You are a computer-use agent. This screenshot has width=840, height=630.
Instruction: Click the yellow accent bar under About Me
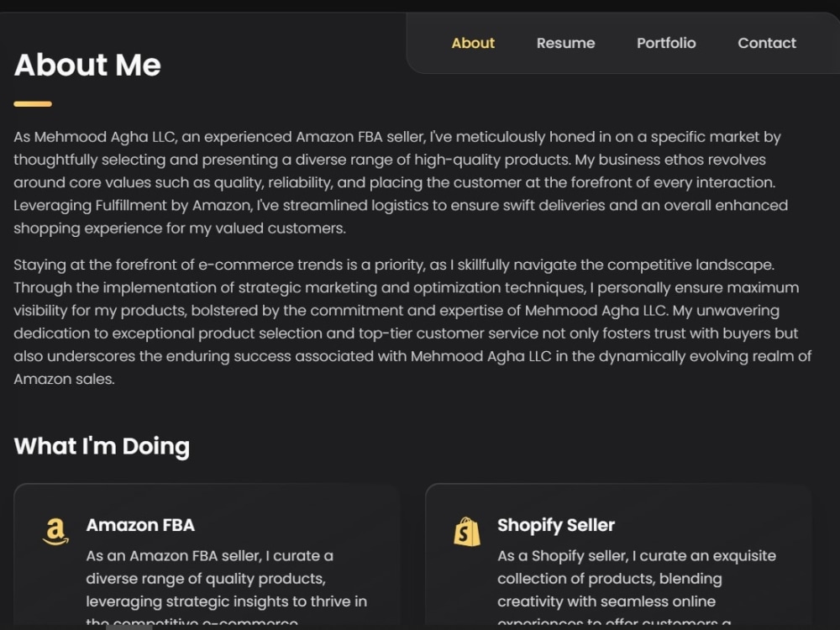point(33,104)
